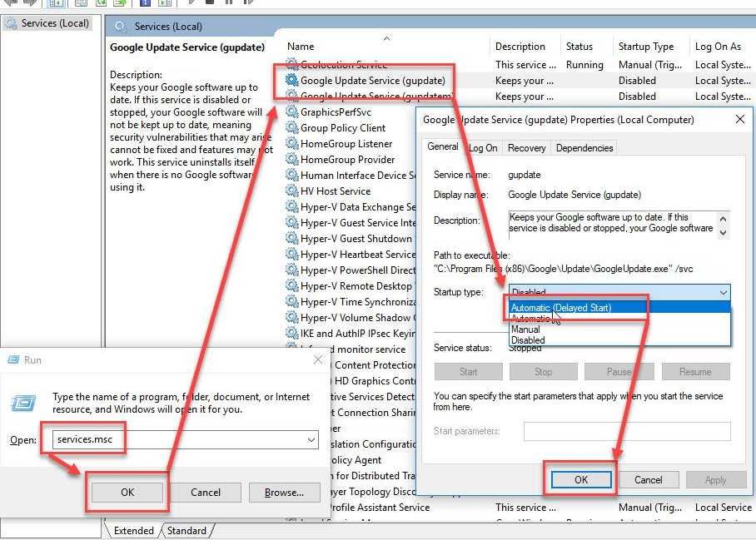756x540 pixels.
Task: Click the Run dialog program icon
Action: (23, 403)
